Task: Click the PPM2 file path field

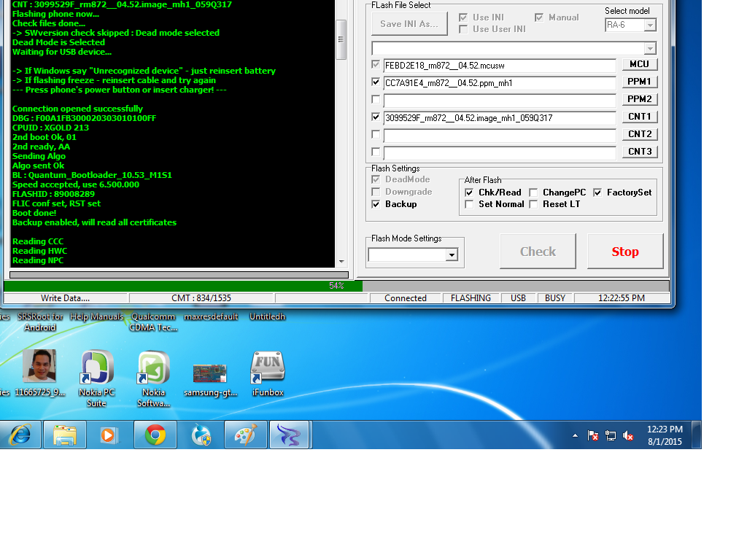Action: (x=500, y=100)
